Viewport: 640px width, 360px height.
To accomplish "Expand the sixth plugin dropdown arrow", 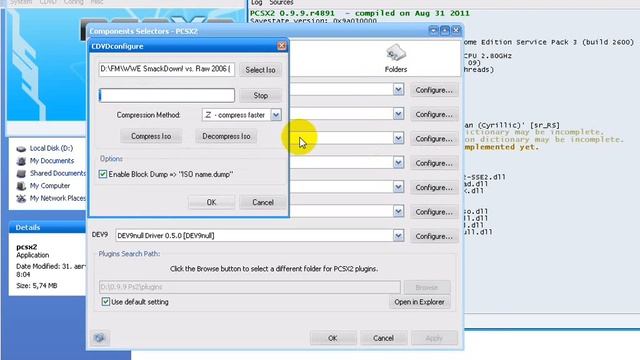I will pos(398,211).
